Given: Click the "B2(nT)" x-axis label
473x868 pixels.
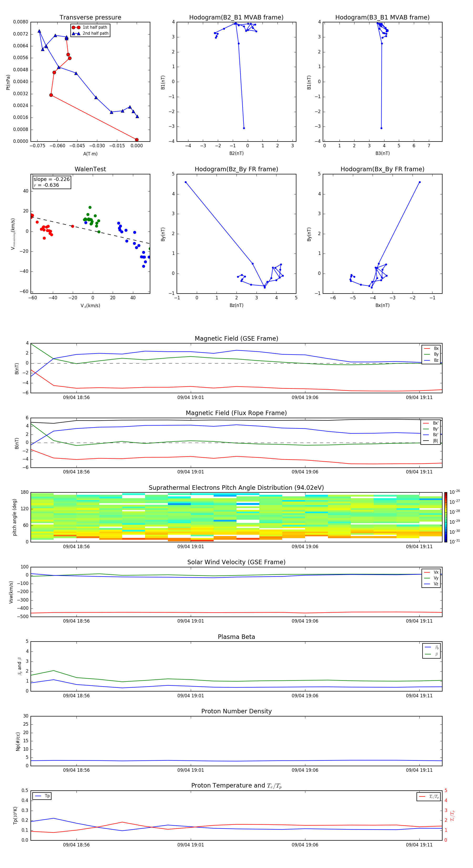Looking at the screenshot, I should (236, 153).
